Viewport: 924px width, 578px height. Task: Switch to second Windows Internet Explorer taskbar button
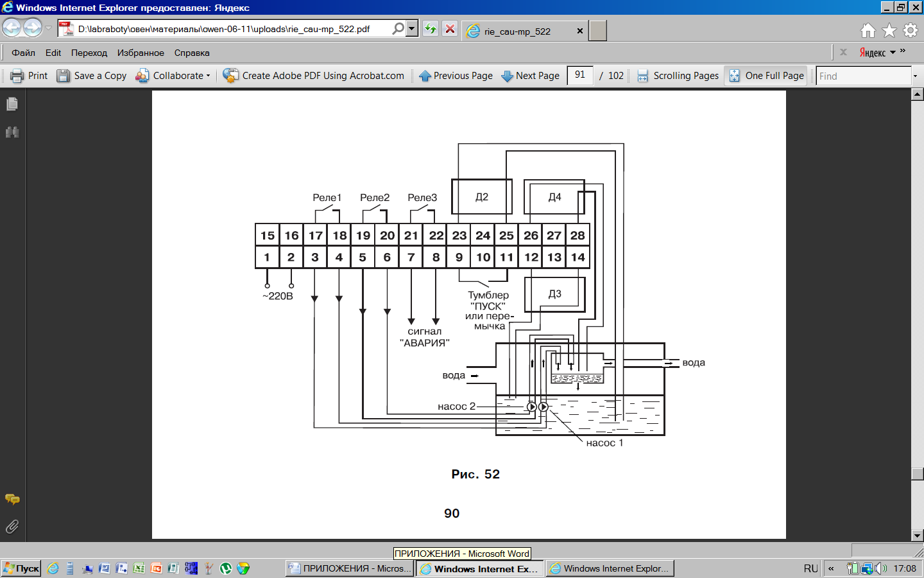[x=610, y=568]
